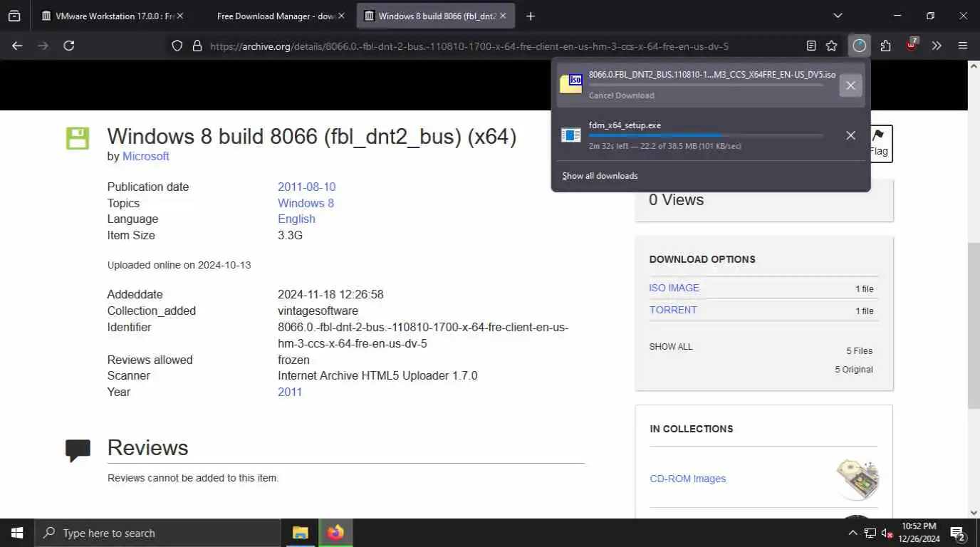The height and width of the screenshot is (547, 980).
Task: Open Firefox View at the tab bar start
Action: [14, 16]
